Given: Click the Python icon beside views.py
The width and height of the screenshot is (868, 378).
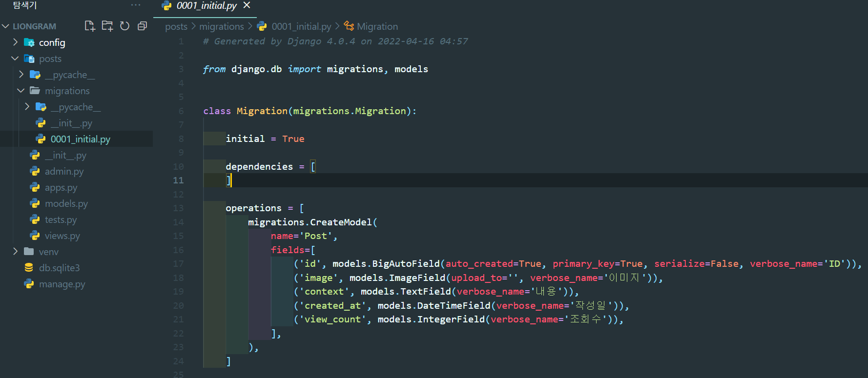Looking at the screenshot, I should pyautogui.click(x=35, y=236).
